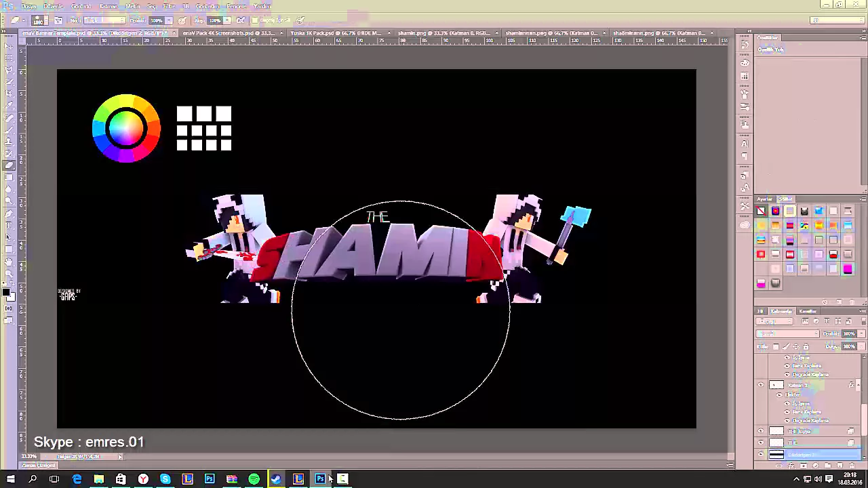The height and width of the screenshot is (488, 868).
Task: Create a new layer group
Action: coord(827,466)
